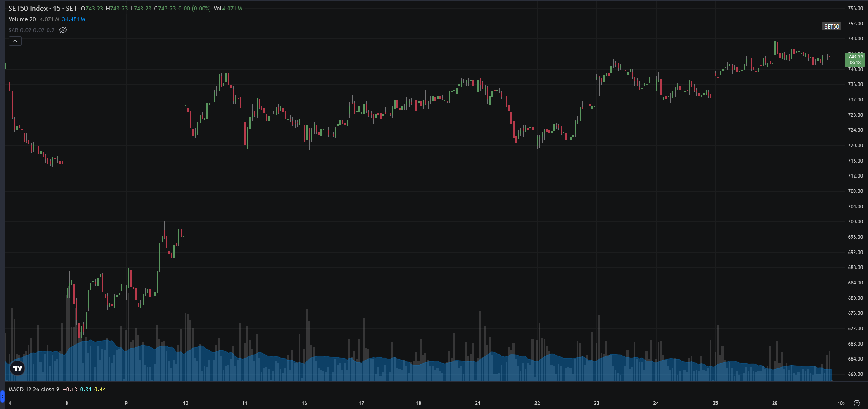This screenshot has height=409, width=868.
Task: Click date 21 on time axis
Action: [x=478, y=403]
